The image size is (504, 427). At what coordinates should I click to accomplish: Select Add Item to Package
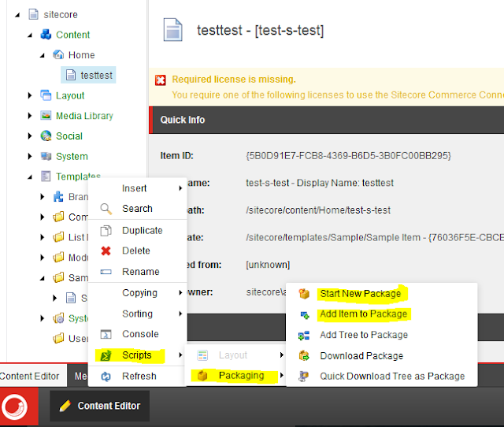pos(381,314)
